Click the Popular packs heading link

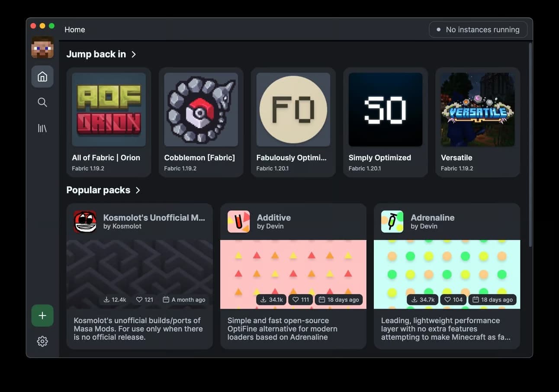click(x=98, y=190)
